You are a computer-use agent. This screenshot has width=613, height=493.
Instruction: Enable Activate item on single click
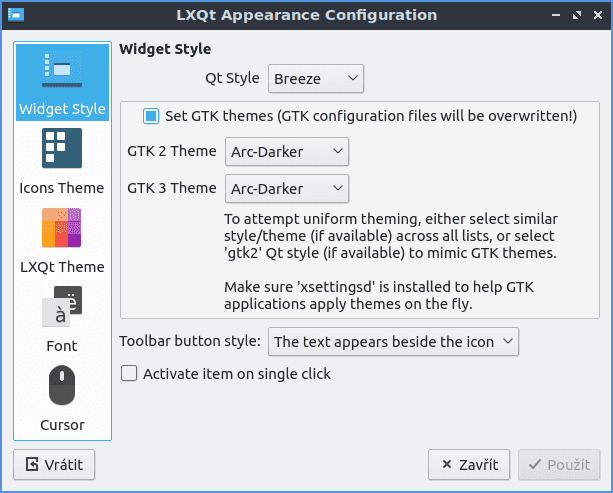(x=128, y=374)
